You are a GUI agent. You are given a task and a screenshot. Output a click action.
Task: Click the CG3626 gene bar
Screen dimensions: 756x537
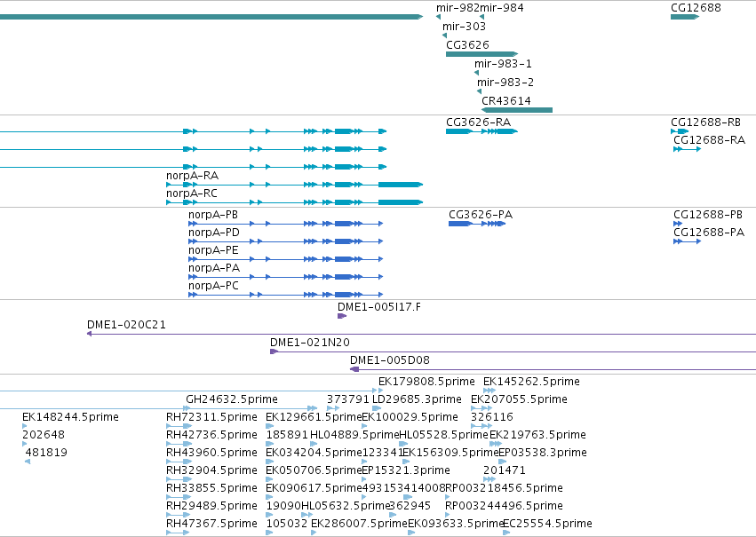(481, 54)
